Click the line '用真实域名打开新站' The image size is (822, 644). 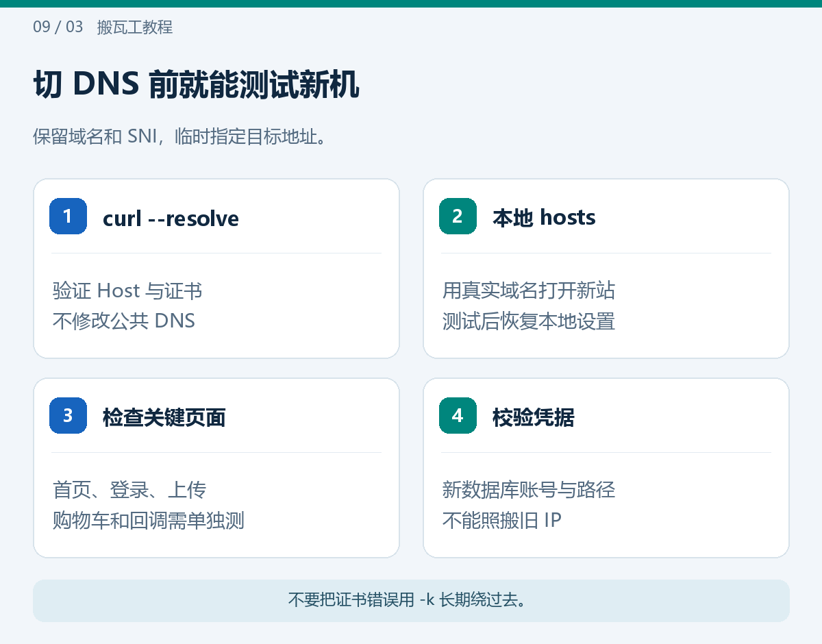tap(529, 290)
